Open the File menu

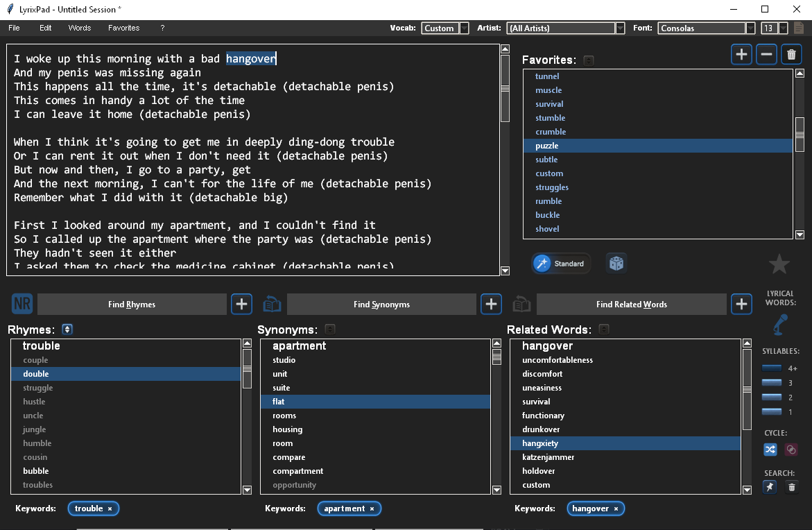click(14, 28)
